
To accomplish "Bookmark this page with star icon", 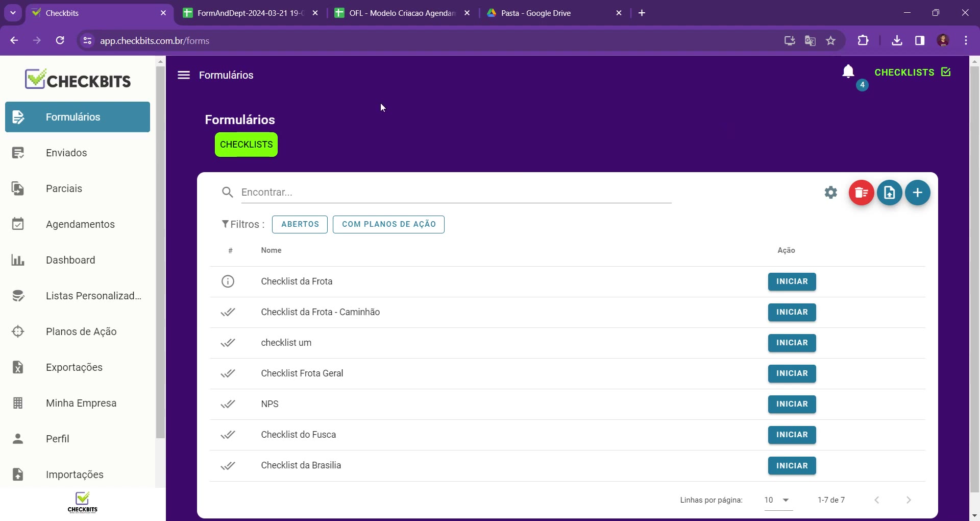I will (831, 40).
